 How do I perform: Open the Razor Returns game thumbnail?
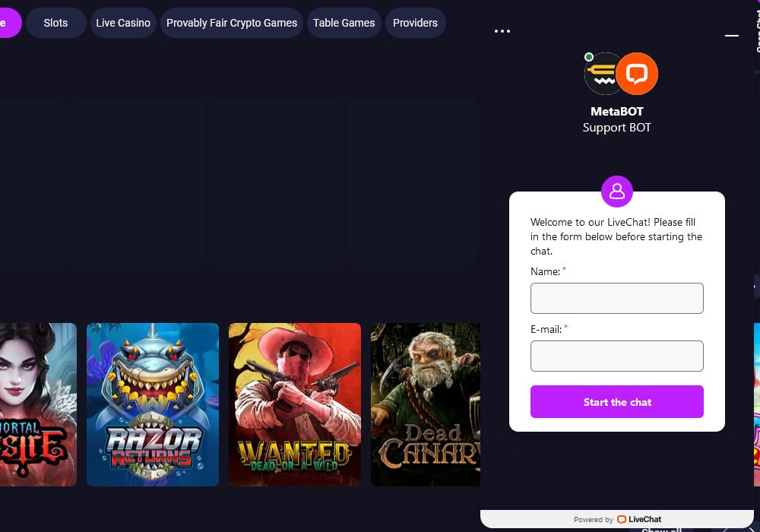(x=153, y=404)
